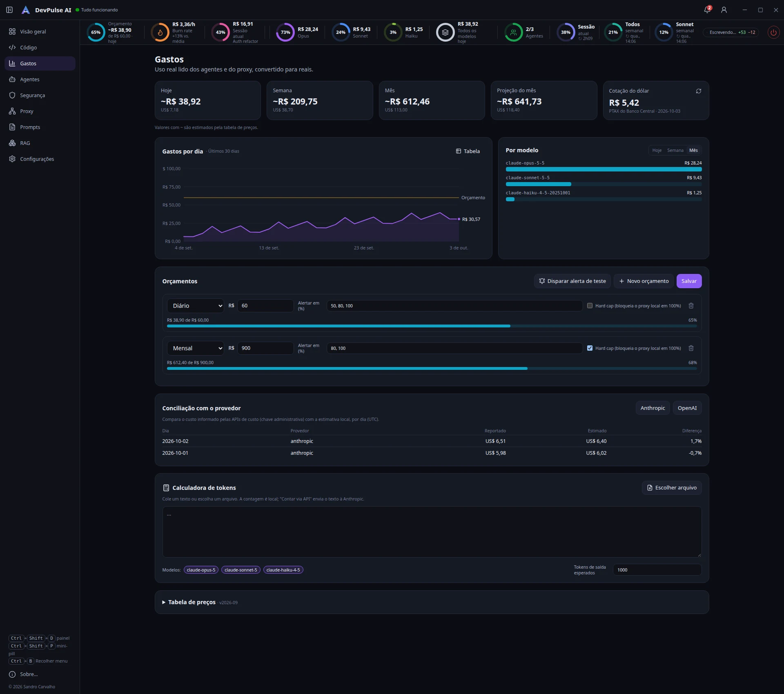The width and height of the screenshot is (784, 694).
Task: Open Configurações in sidebar
Action: point(40,159)
